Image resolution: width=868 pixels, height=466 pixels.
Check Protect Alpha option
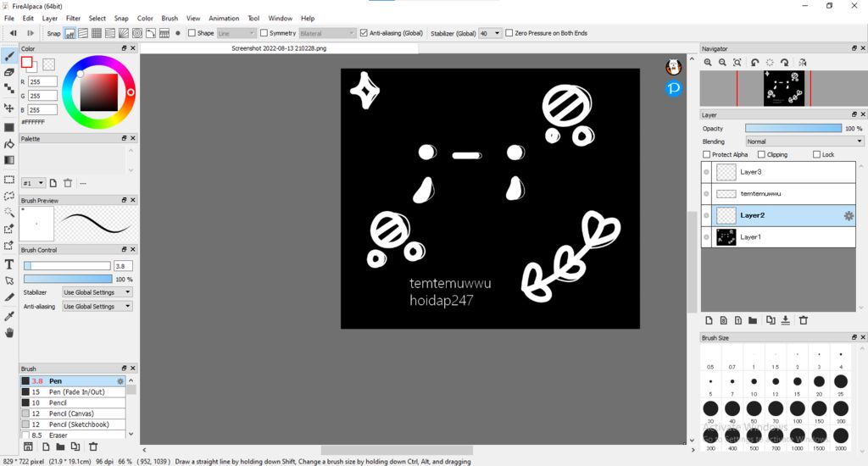[706, 154]
